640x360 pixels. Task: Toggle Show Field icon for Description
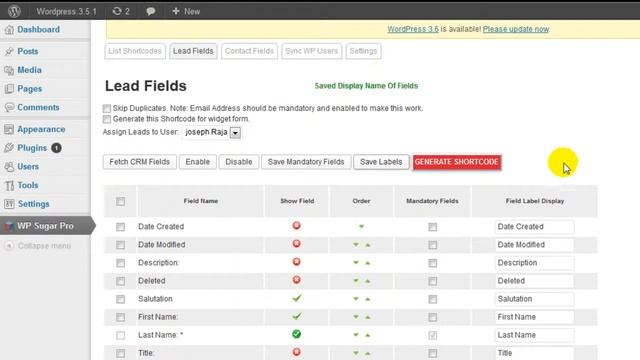297,262
